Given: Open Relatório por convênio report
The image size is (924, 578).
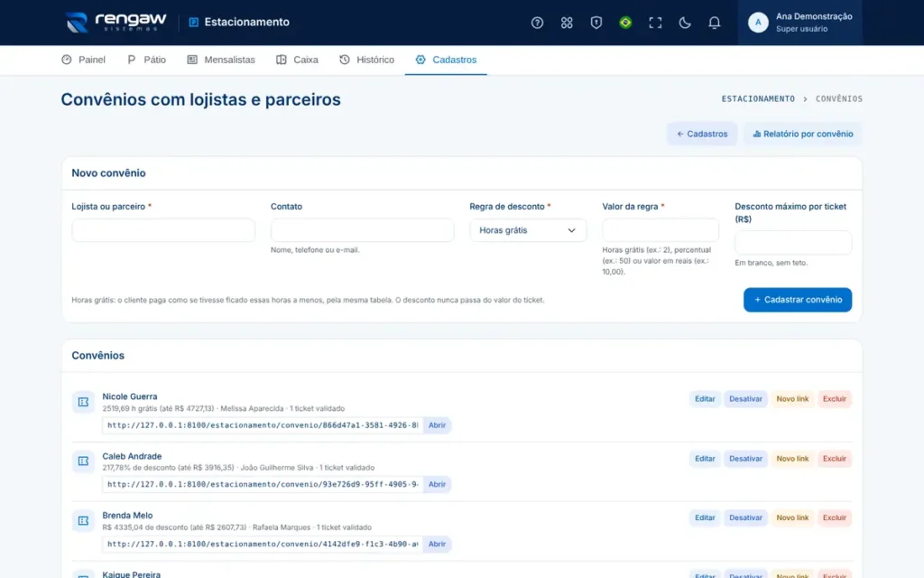Looking at the screenshot, I should tap(802, 134).
